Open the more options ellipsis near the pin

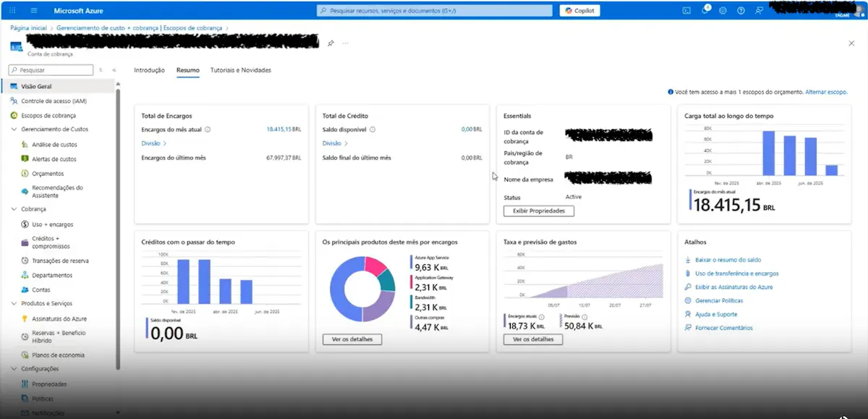[345, 43]
